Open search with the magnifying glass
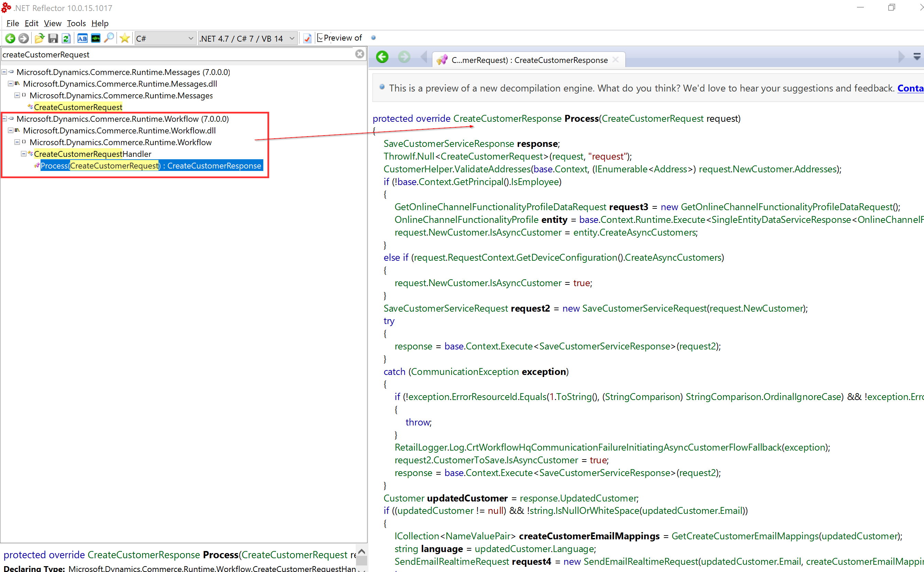Screen dimensions: 924x572 (x=109, y=38)
